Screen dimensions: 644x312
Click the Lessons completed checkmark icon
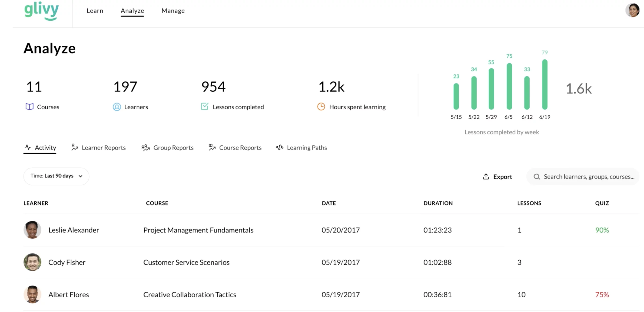pos(205,106)
